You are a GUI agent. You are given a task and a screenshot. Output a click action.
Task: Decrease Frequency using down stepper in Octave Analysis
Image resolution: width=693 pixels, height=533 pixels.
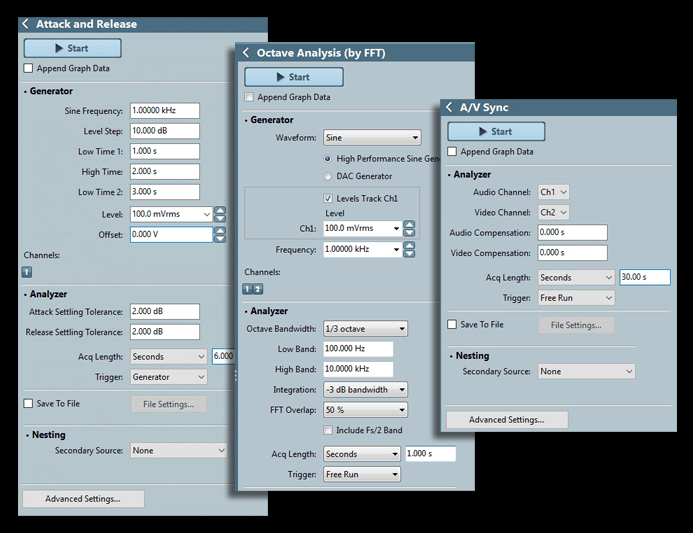click(x=409, y=254)
